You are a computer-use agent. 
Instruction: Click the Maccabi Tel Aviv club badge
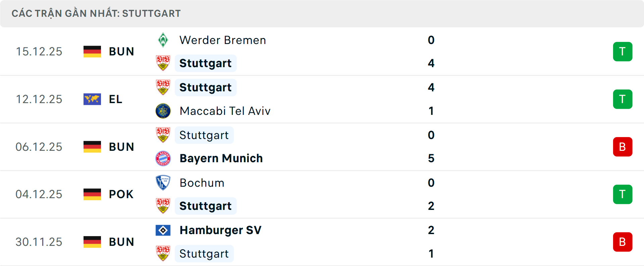(163, 110)
